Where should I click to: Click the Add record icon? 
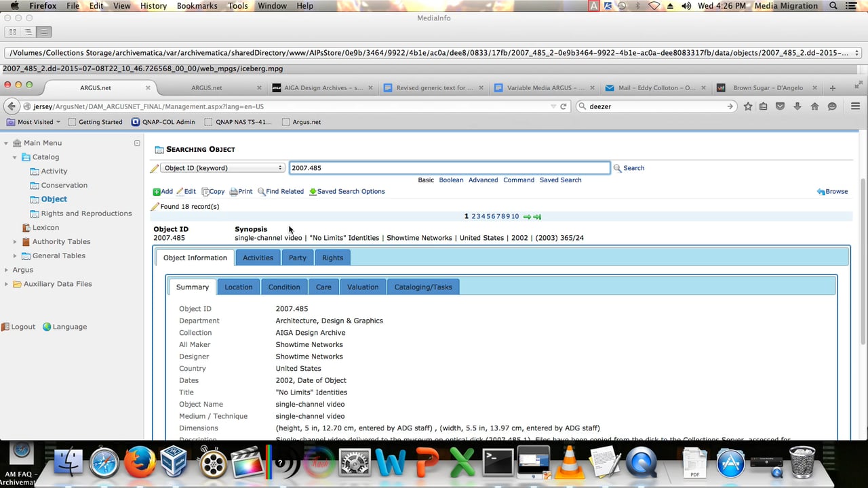coord(157,192)
